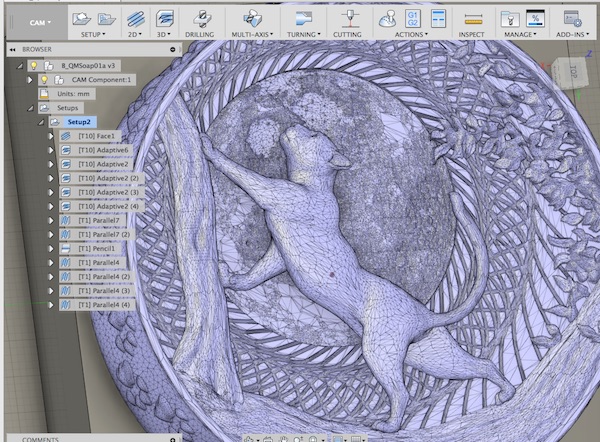Expand the [T10] Adaptive2 (2) operation
Screen dimensions: 600x442
tap(51, 178)
